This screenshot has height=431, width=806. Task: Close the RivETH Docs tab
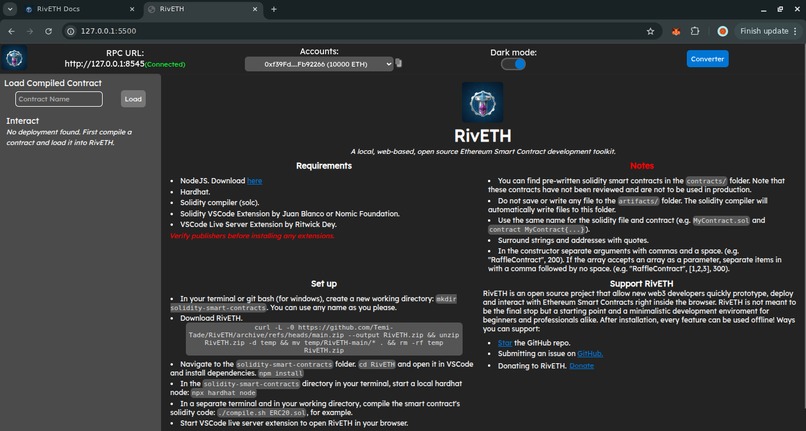(132, 9)
